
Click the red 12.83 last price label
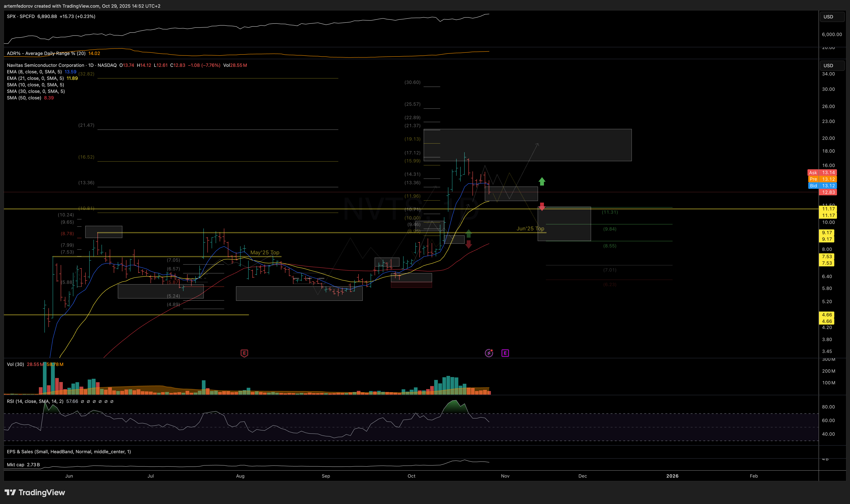pos(828,192)
